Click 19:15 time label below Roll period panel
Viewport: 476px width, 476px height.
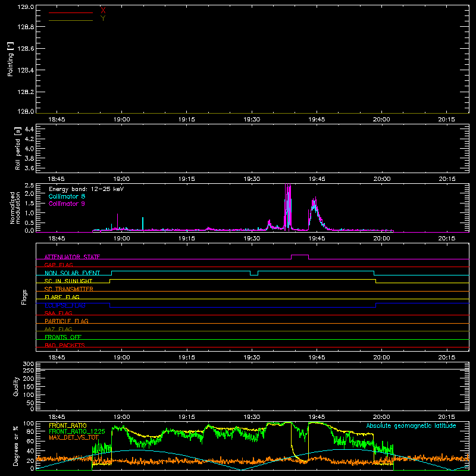pos(187,179)
